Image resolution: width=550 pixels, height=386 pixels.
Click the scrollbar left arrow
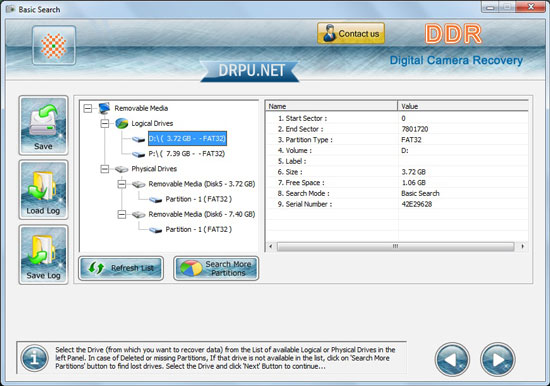click(270, 246)
